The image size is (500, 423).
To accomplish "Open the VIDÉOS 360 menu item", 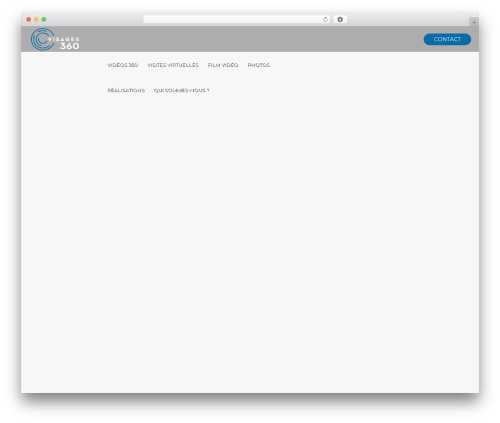I will click(x=122, y=65).
